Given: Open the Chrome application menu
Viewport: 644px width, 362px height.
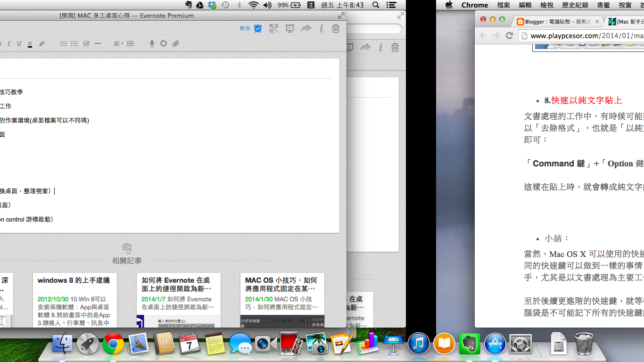Looking at the screenshot, I should click(475, 5).
